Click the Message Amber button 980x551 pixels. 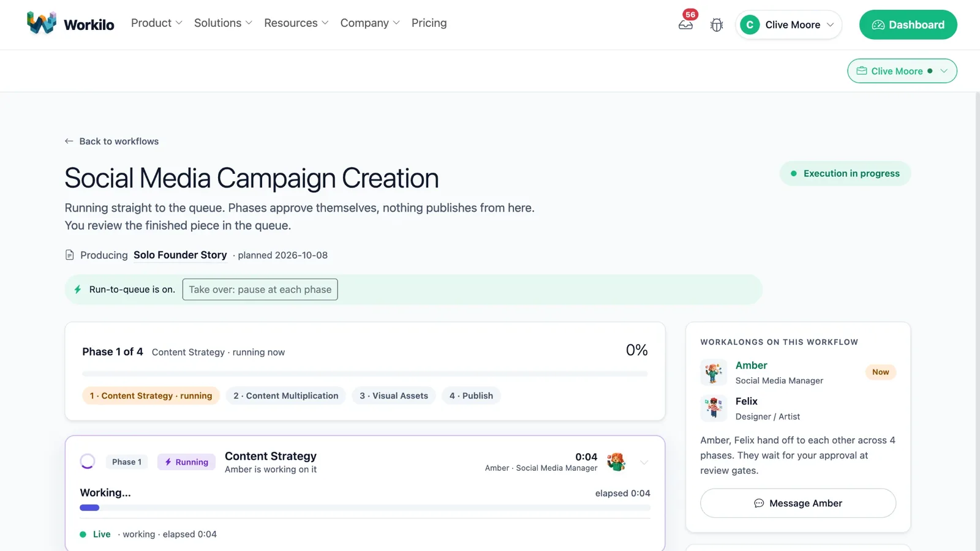(x=798, y=503)
